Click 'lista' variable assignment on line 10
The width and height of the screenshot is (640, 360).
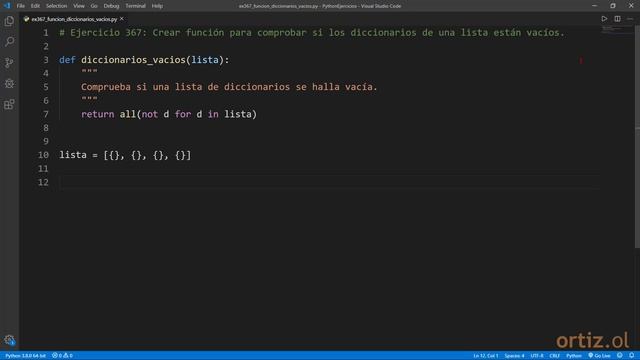point(73,155)
